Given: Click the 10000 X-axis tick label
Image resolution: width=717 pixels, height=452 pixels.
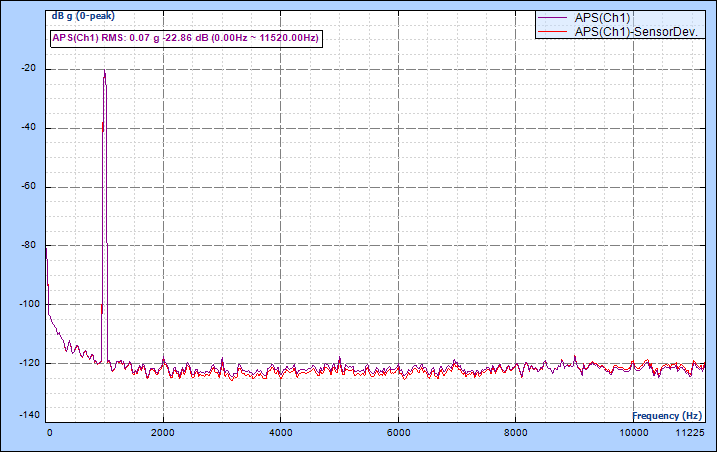Looking at the screenshot, I should (x=634, y=433).
